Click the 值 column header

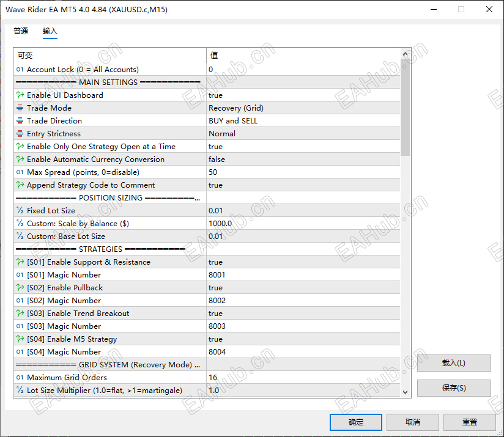pyautogui.click(x=303, y=55)
